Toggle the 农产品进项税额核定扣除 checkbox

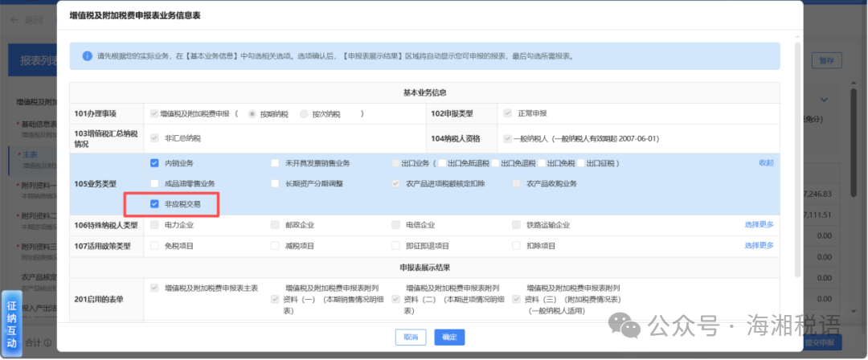[395, 183]
